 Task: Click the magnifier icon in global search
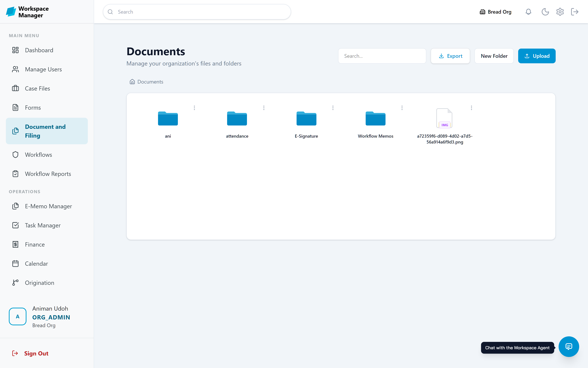tap(110, 12)
